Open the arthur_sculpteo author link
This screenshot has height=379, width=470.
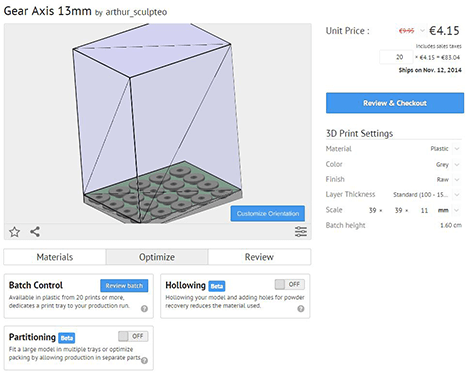coord(136,12)
